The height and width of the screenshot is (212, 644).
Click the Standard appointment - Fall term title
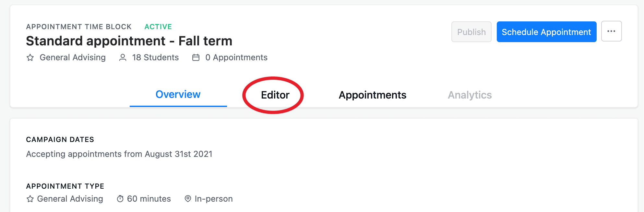(129, 41)
